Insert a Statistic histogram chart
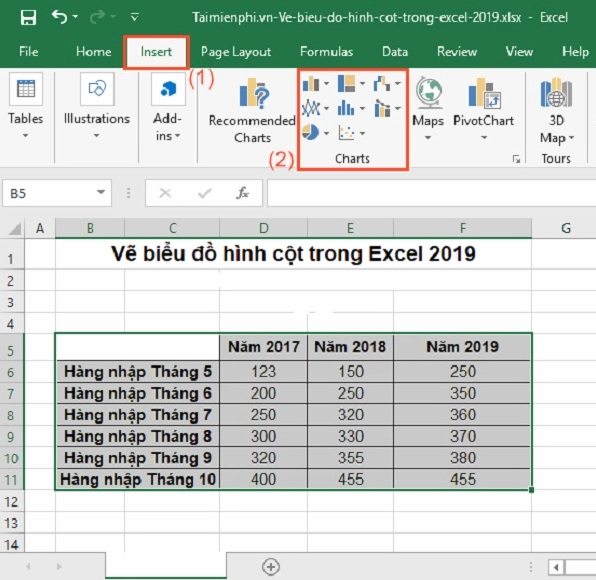The width and height of the screenshot is (596, 580). 346,108
